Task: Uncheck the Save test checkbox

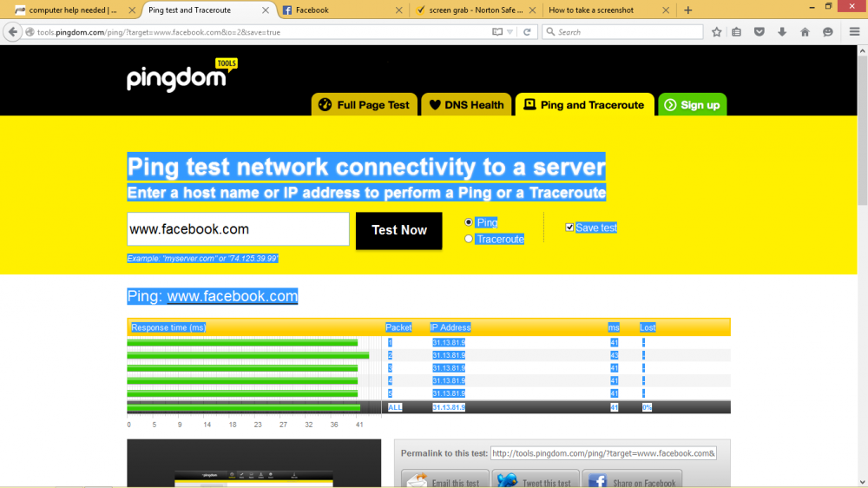Action: click(x=569, y=228)
